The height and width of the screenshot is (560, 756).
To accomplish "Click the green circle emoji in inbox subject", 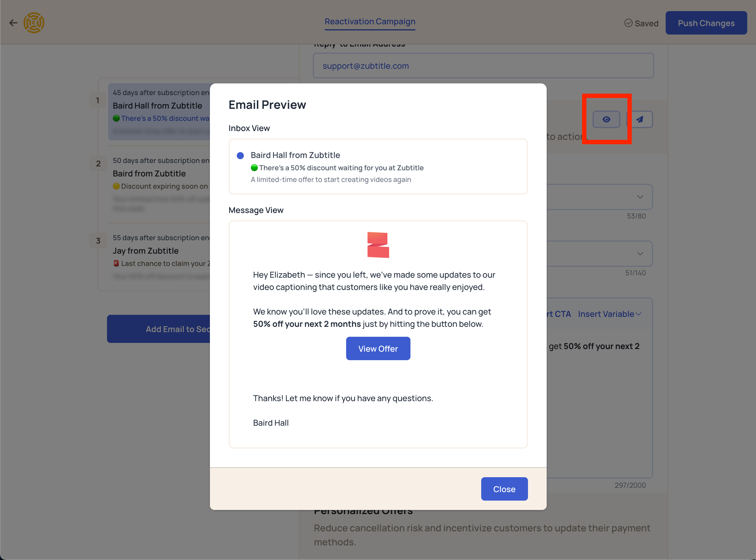I will point(254,168).
